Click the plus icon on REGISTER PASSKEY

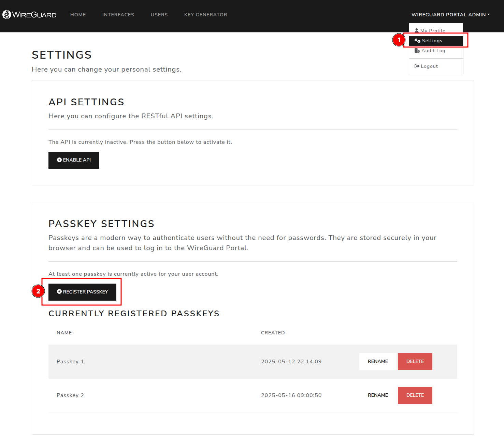[x=59, y=291]
